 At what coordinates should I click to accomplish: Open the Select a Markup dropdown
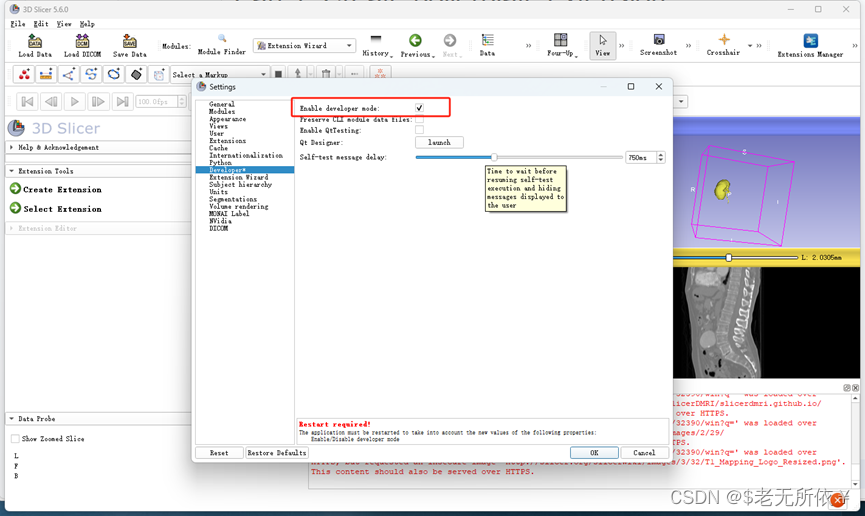point(220,74)
